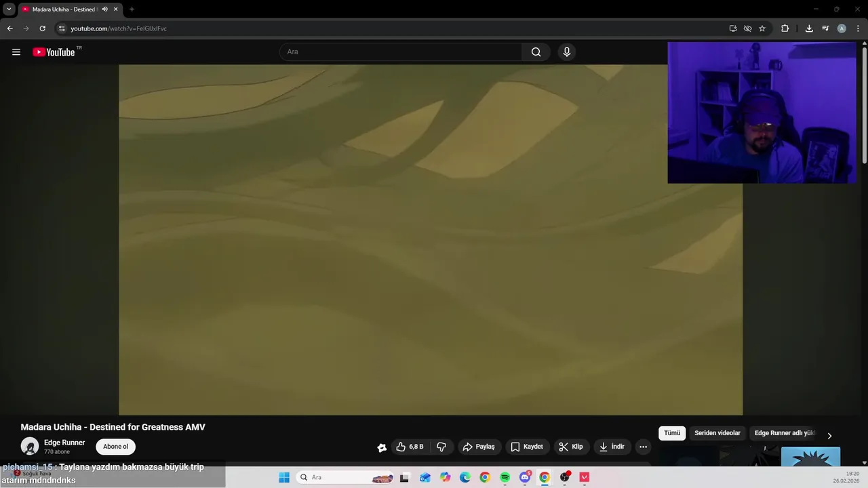Open Edge Runner channel name link
The width and height of the screenshot is (868, 488).
[64, 443]
